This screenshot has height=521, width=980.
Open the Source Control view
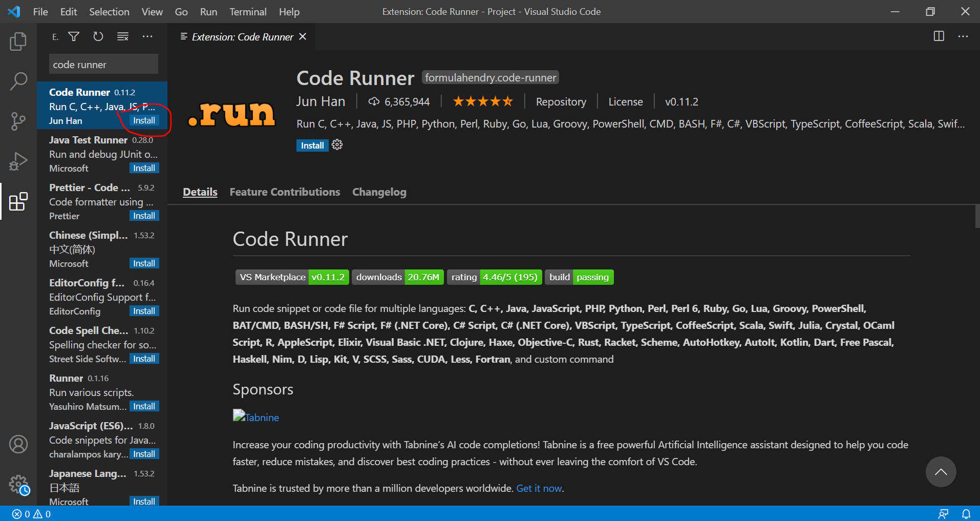[x=18, y=121]
